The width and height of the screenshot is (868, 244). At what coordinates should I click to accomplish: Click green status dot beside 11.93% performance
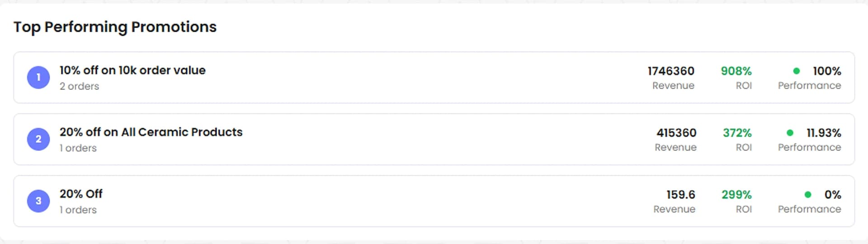click(790, 133)
